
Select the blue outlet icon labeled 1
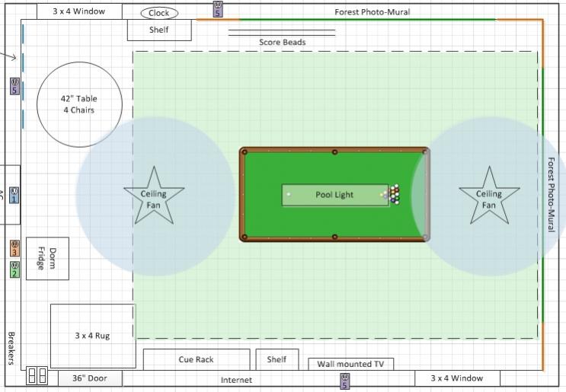(14, 195)
